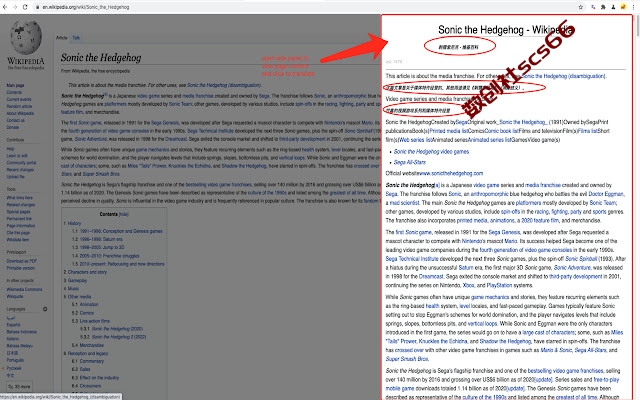
Task: Open Printable version link
Action: click(x=20, y=268)
